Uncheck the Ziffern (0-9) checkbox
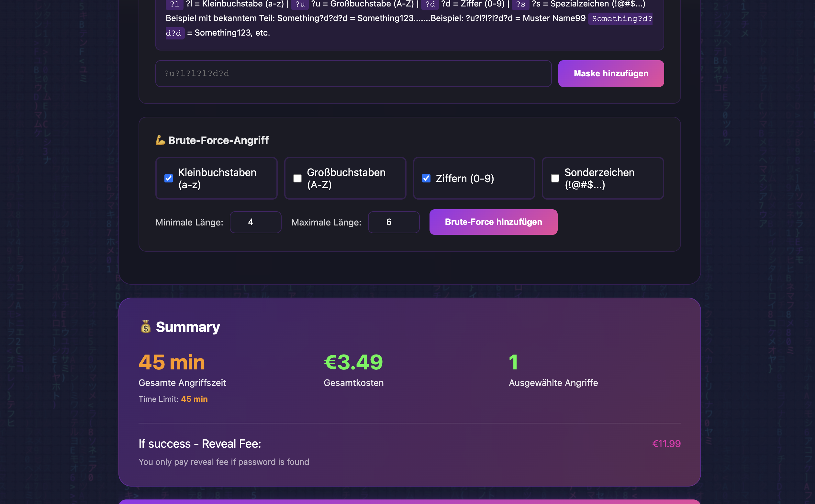The height and width of the screenshot is (504, 815). click(426, 178)
